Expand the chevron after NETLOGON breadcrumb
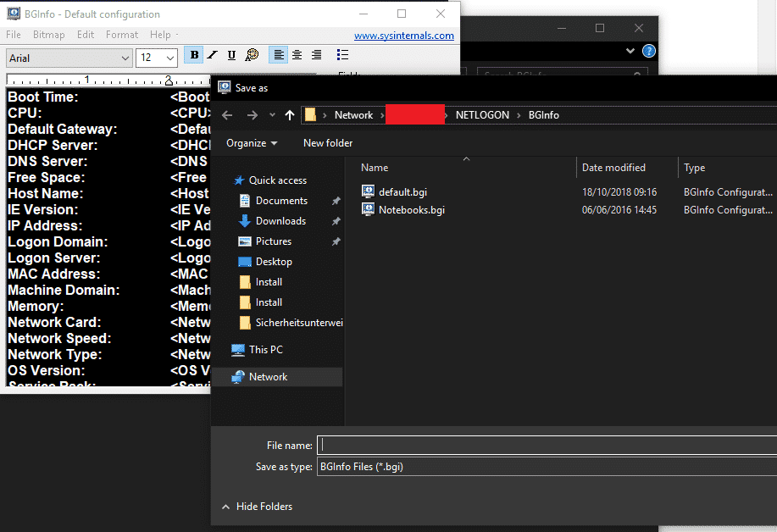 519,115
